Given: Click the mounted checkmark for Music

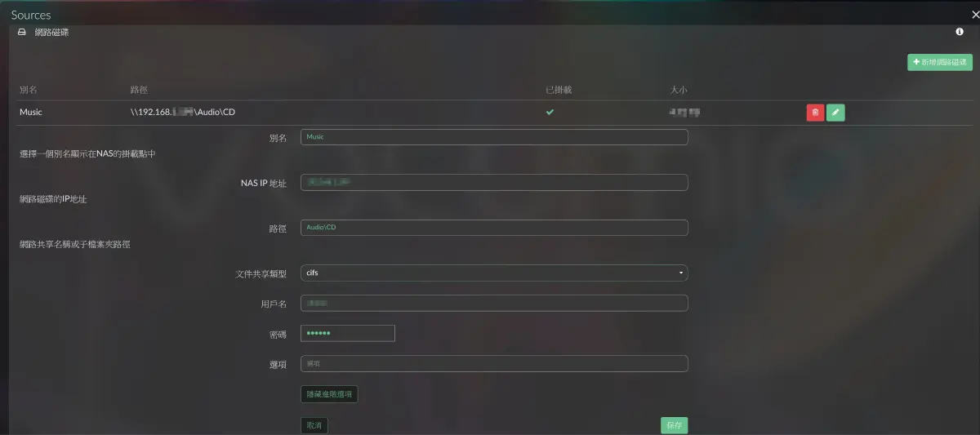Looking at the screenshot, I should coord(550,112).
